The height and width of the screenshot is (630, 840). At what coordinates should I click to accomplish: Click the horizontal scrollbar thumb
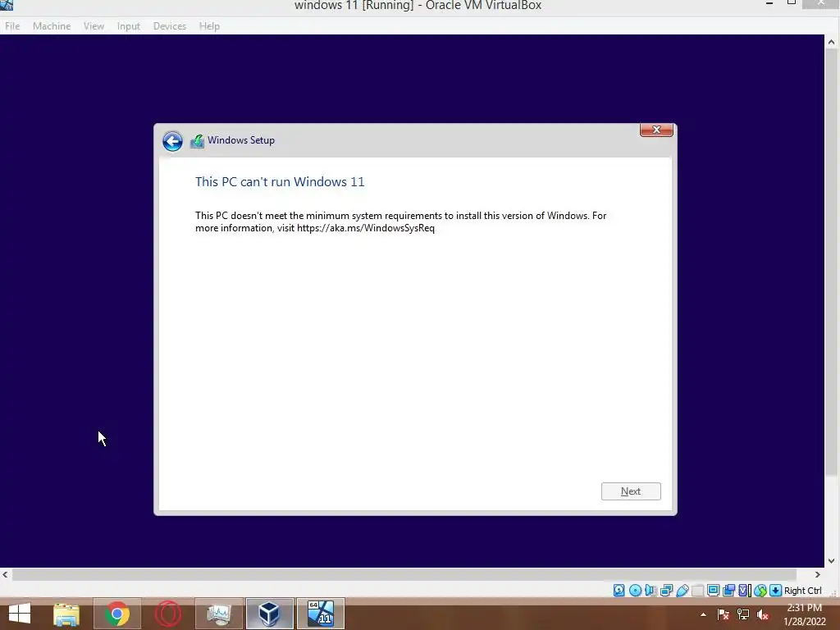click(404, 574)
